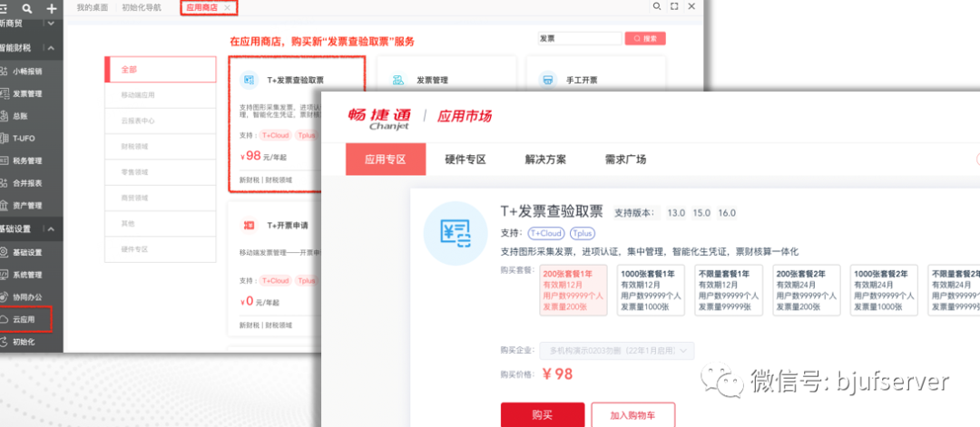This screenshot has width=980, height=427.
Task: Select 商贸领域 category
Action: tap(160, 198)
